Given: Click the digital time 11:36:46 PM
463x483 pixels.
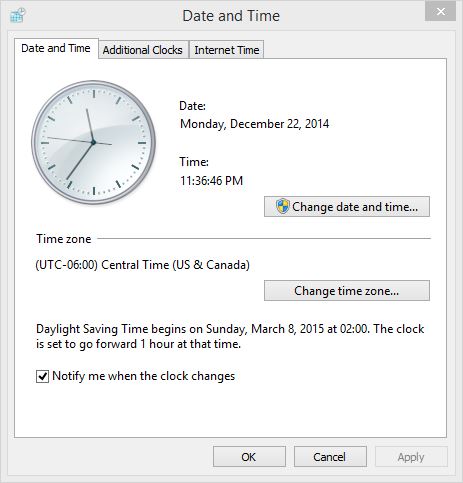Looking at the screenshot, I should (212, 181).
